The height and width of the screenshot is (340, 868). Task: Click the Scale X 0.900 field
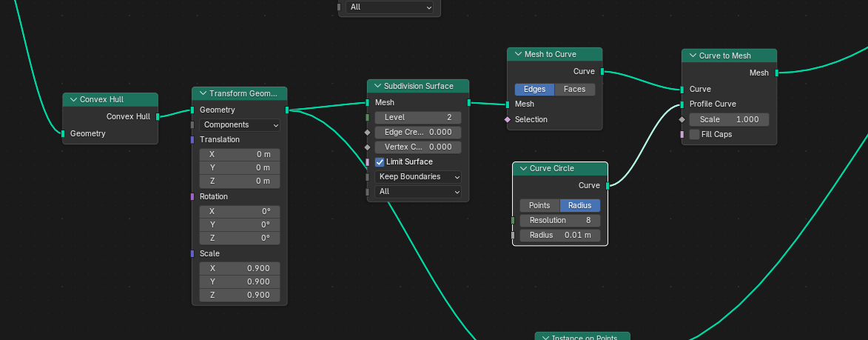[239, 269]
